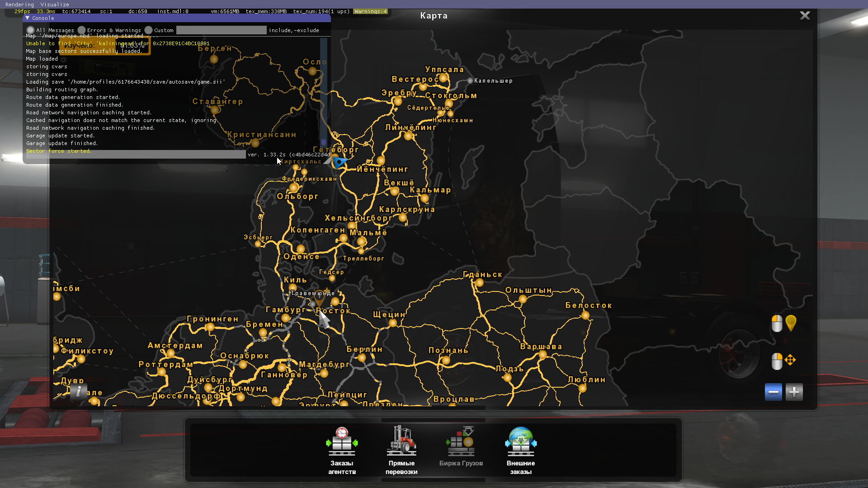The height and width of the screenshot is (488, 868).
Task: Click the Йёнчёпинг city label
Action: pos(382,169)
